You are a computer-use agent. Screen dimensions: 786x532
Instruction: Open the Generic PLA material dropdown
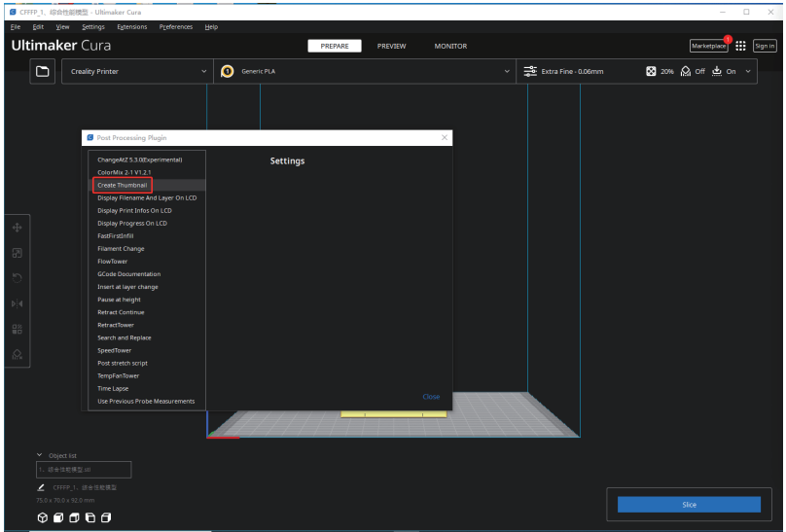tap(365, 71)
